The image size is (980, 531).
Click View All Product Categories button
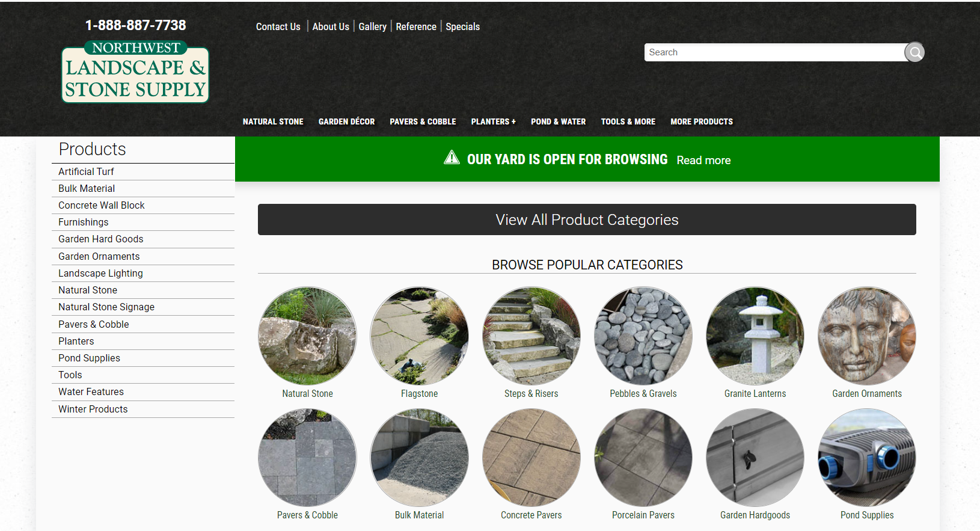click(x=587, y=219)
